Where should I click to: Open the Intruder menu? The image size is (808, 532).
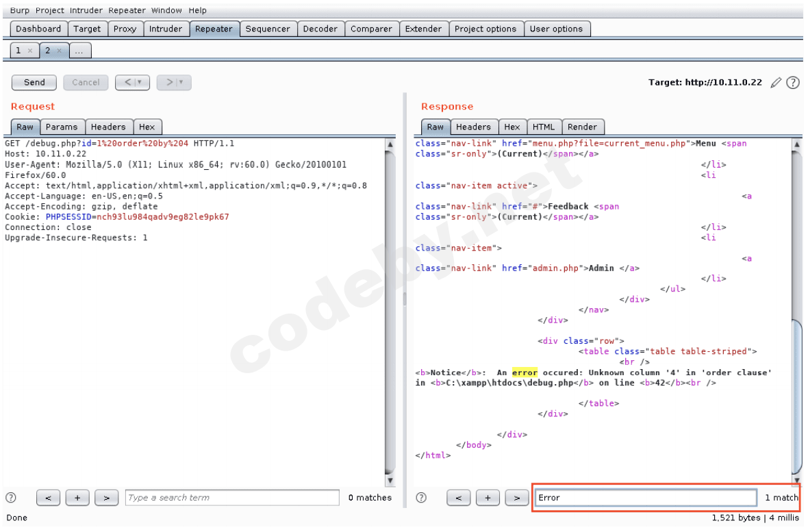point(86,10)
